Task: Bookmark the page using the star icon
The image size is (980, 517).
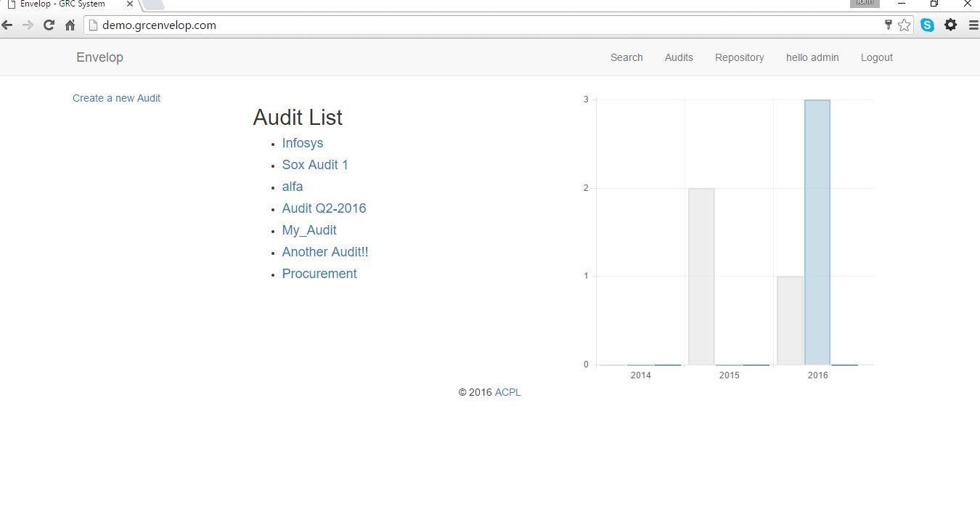Action: pos(905,25)
